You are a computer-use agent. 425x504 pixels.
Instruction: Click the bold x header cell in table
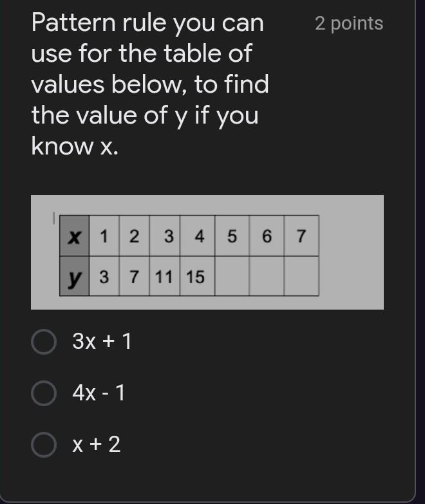click(x=74, y=236)
